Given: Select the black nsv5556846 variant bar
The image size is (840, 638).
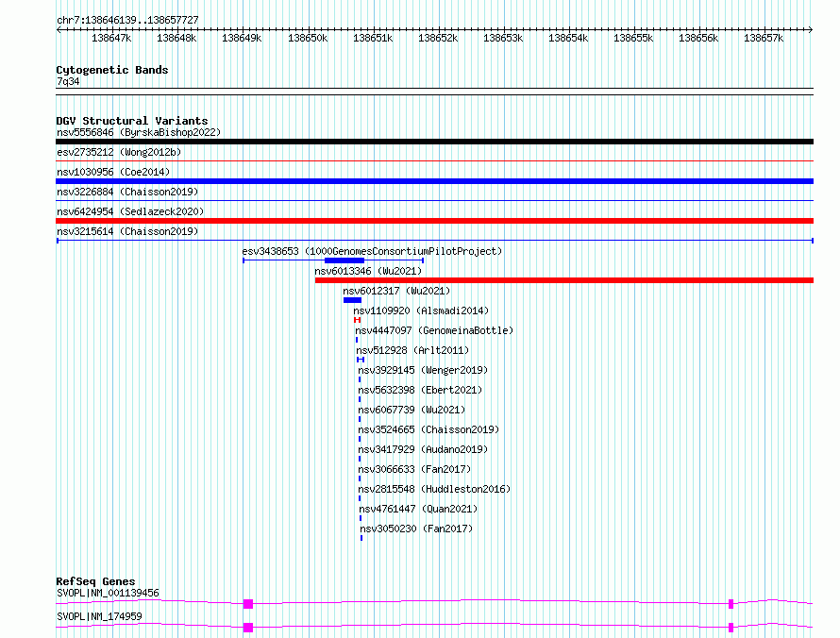Looking at the screenshot, I should coord(434,142).
